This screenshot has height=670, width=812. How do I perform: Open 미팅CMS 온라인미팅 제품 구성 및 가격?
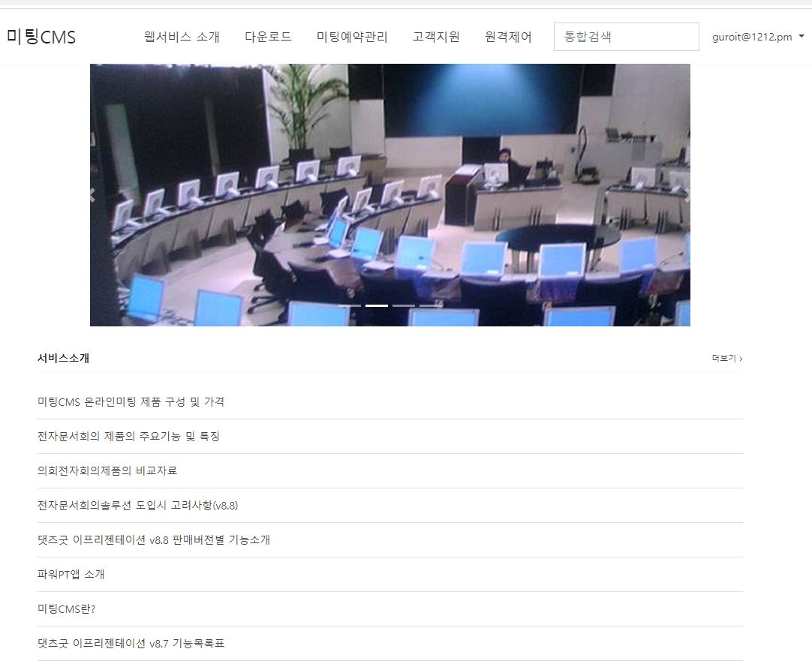click(131, 402)
